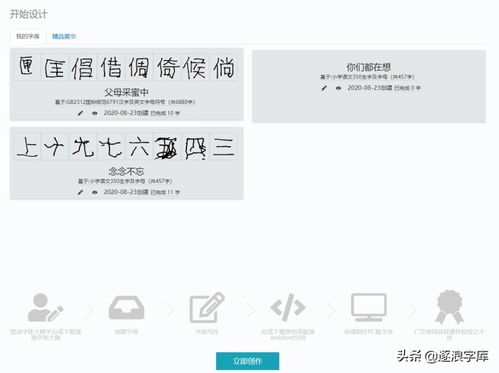
Task: Open the font titled 父母采蜜中
Action: [x=127, y=92]
